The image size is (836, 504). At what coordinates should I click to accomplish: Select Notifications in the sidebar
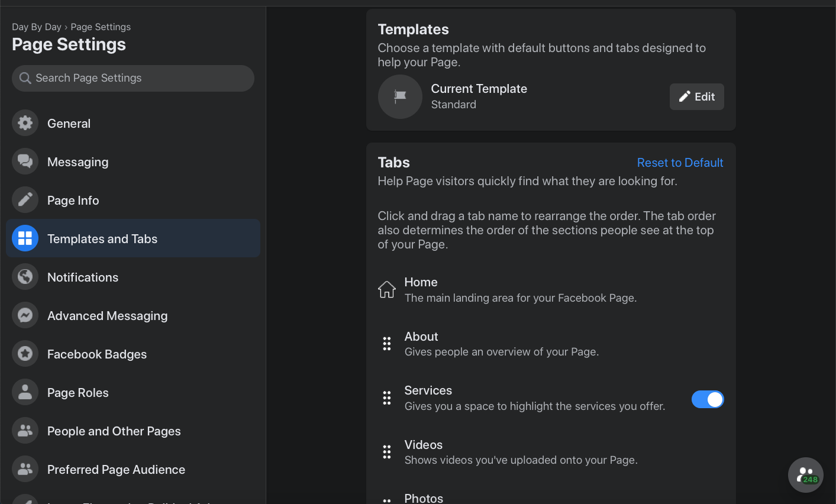coord(133,277)
